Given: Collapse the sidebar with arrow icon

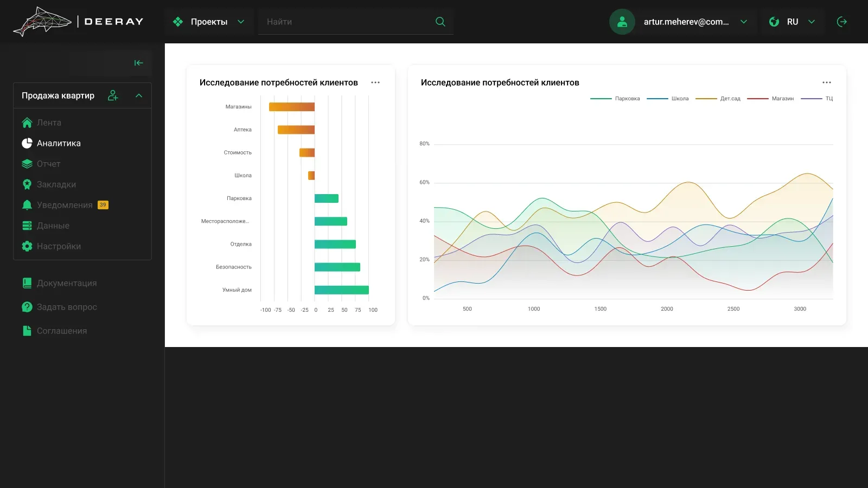Looking at the screenshot, I should point(139,63).
